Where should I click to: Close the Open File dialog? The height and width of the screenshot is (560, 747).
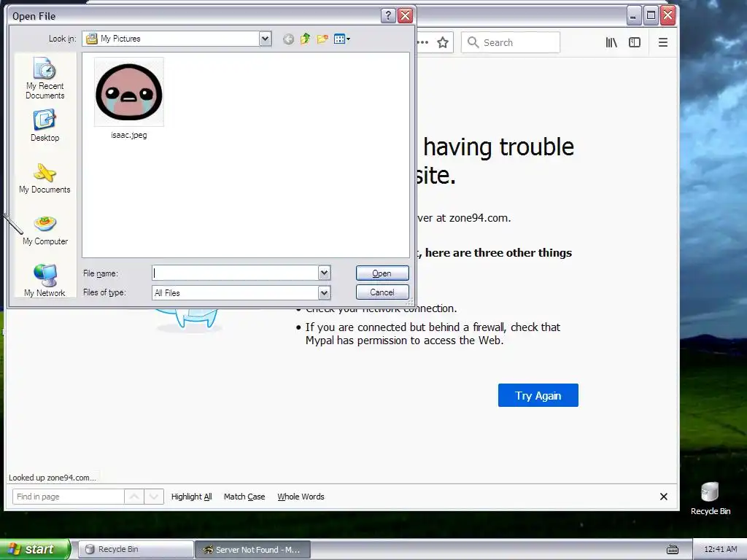tap(406, 16)
